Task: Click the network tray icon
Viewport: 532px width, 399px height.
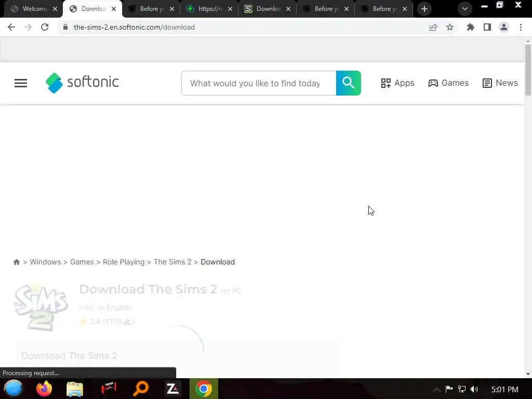Action: (462, 389)
